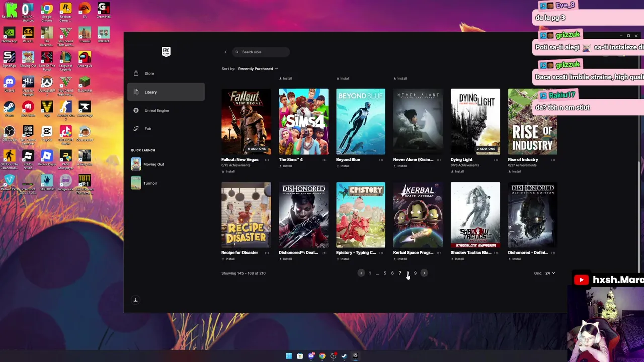Install Dishonored Definitive Edition

point(515,259)
